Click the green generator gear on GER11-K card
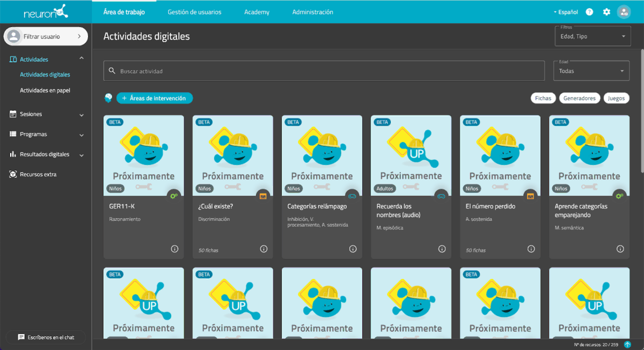 coord(173,196)
